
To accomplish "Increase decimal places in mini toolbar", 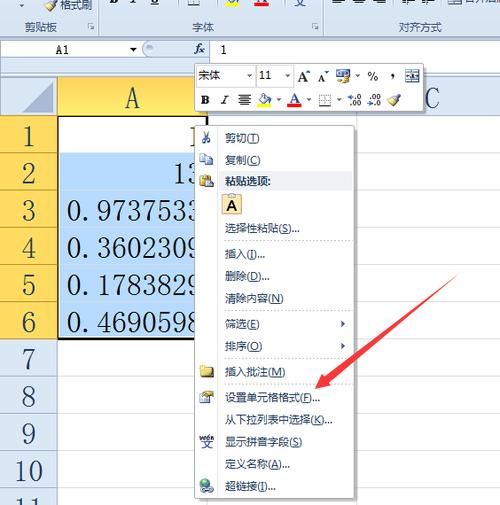I will (354, 100).
